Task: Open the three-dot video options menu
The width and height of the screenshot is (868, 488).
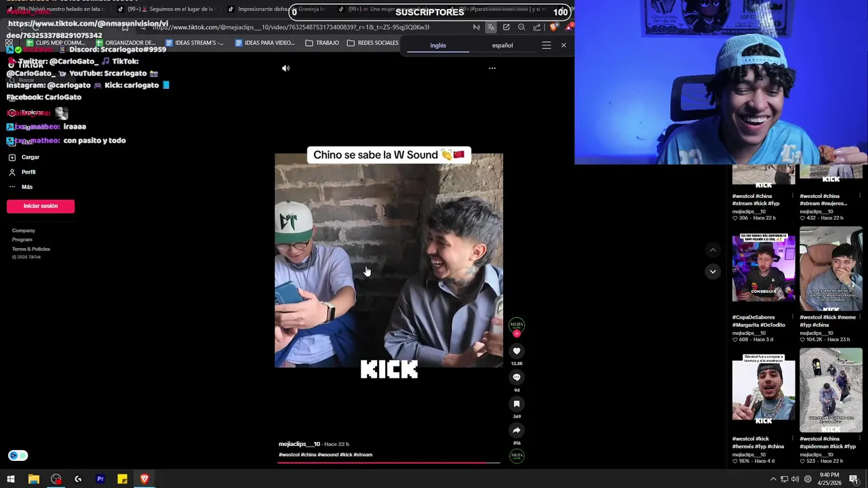Action: coord(492,68)
